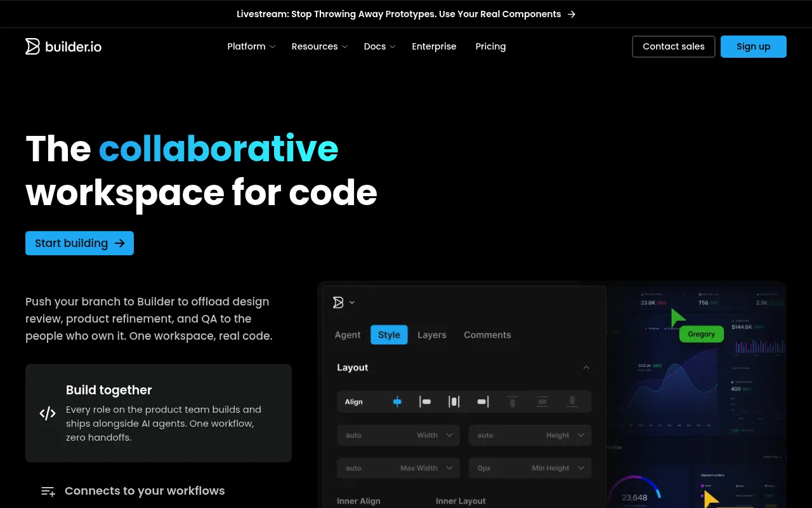Open the Docs menu
This screenshot has width=812, height=508.
coord(379,46)
